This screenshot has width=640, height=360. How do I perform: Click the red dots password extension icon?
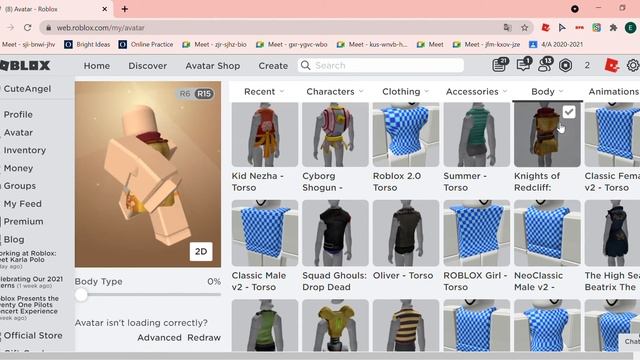(579, 28)
